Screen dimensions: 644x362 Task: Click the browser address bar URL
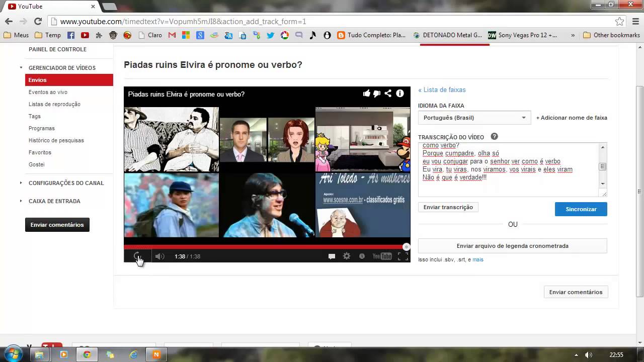tap(183, 22)
